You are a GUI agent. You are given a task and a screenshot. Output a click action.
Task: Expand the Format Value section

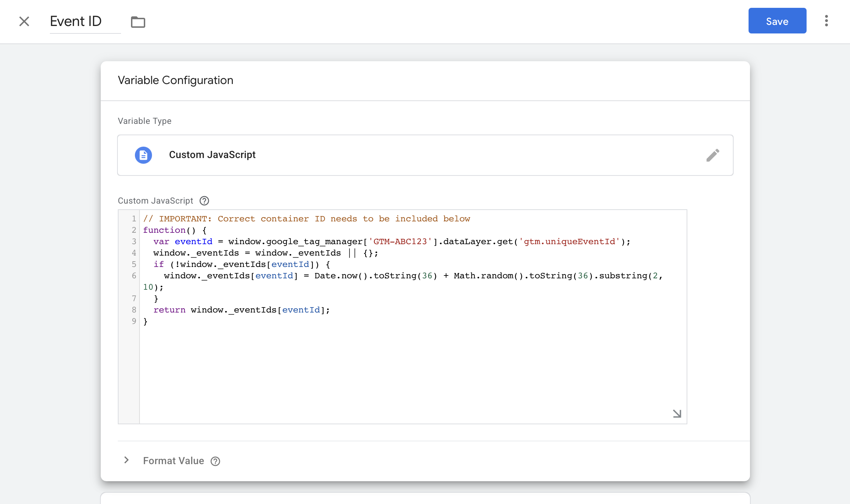point(173,461)
